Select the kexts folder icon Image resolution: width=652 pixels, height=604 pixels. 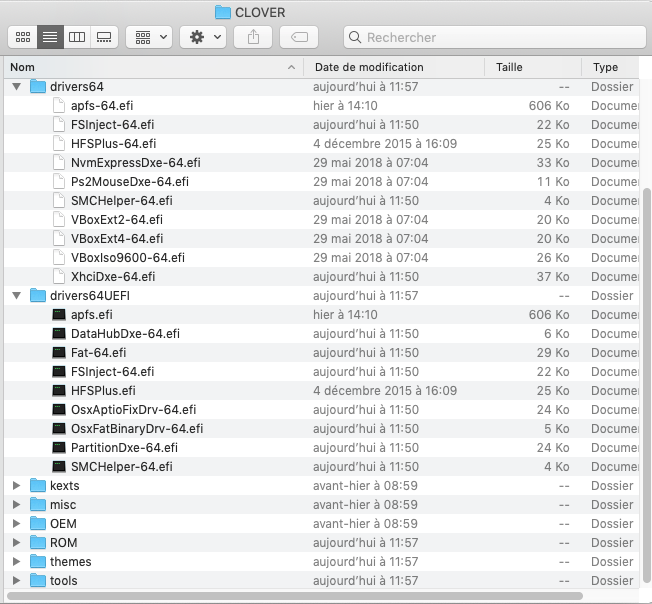tap(38, 486)
